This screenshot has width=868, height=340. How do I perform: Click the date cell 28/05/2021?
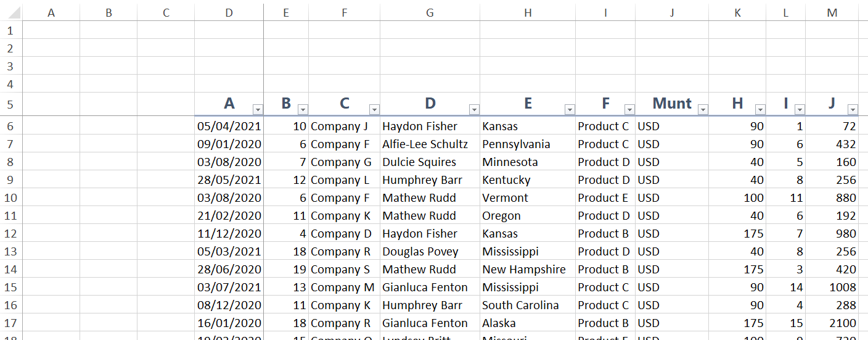point(229,180)
